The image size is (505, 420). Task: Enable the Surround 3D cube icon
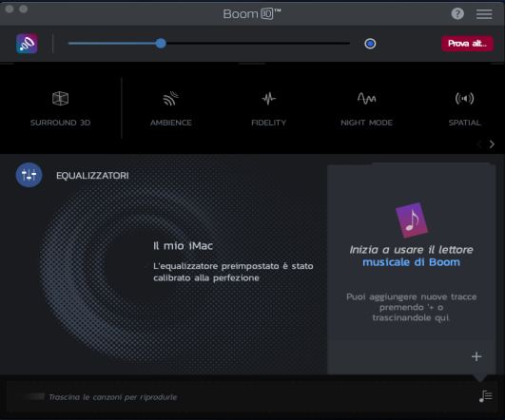pos(60,99)
